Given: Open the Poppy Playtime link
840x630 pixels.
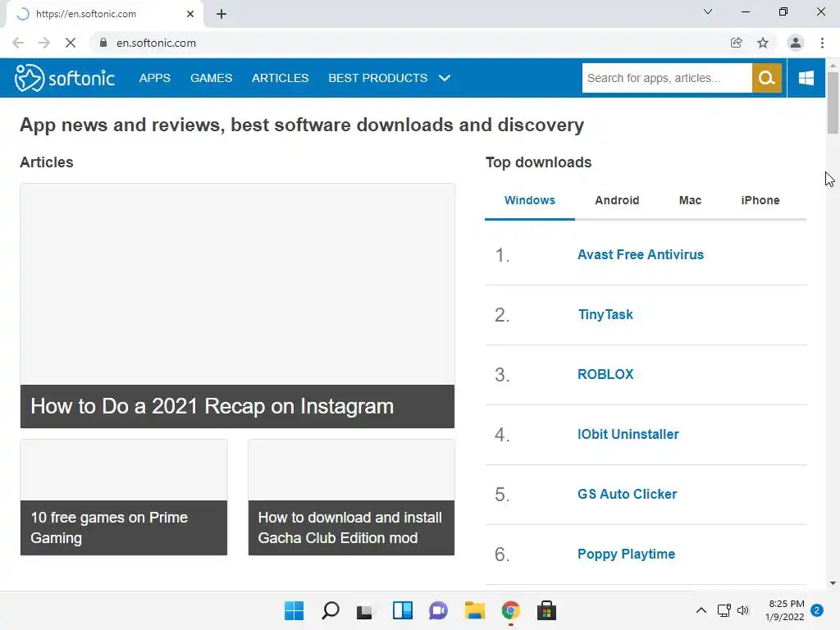Looking at the screenshot, I should coord(626,554).
